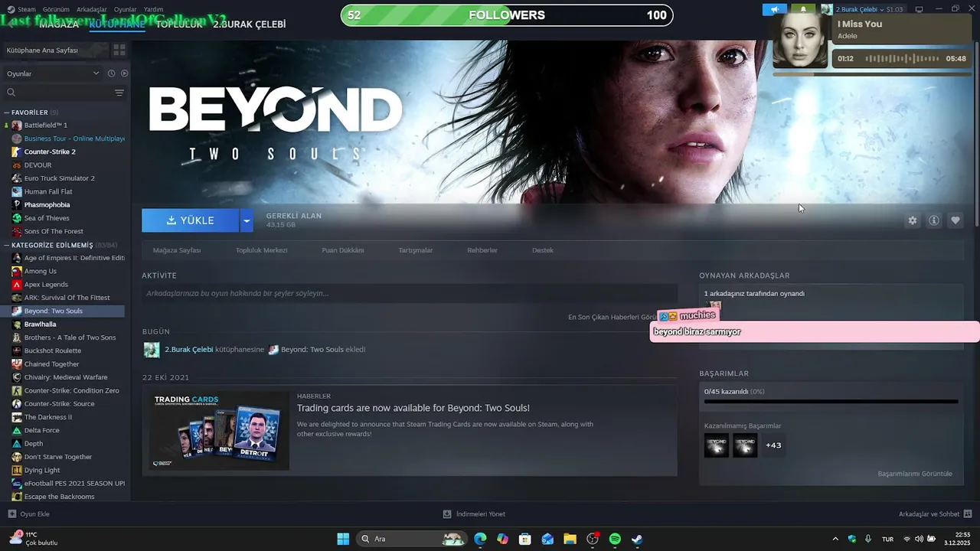Click activity comment input field
980x551 pixels.
(410, 293)
